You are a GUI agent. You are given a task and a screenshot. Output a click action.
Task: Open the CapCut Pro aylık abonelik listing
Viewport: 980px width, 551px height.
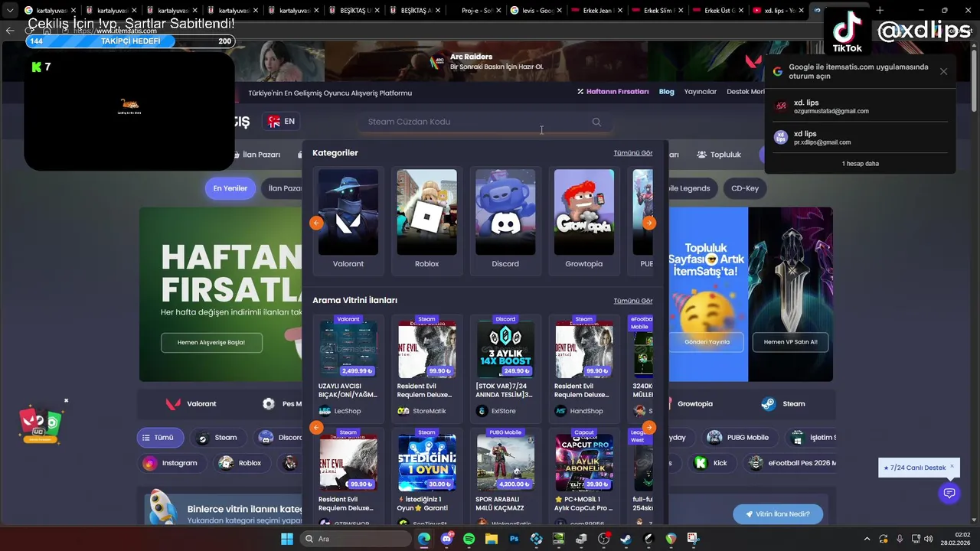pyautogui.click(x=584, y=478)
